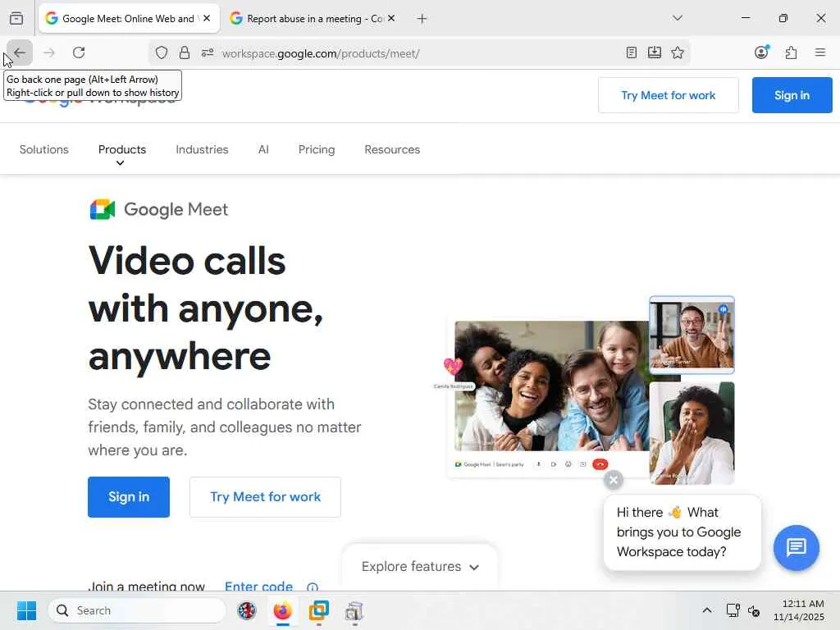Click the address bar URL field
840x630 pixels.
pos(418,53)
